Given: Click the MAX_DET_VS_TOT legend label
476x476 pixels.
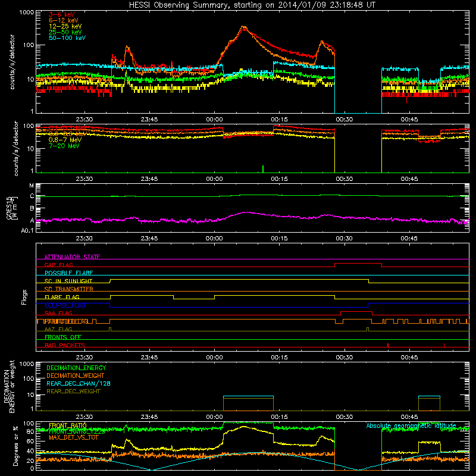Looking at the screenshot, I should pyautogui.click(x=73, y=437).
